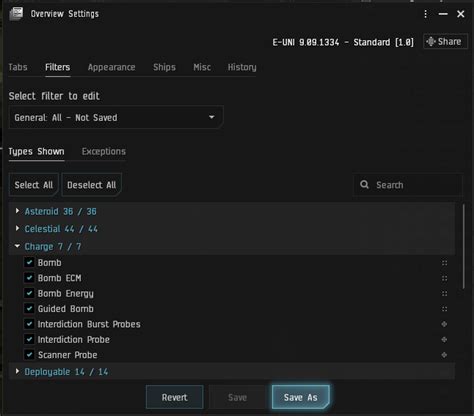Open the Misc tab
The width and height of the screenshot is (474, 416).
point(202,67)
